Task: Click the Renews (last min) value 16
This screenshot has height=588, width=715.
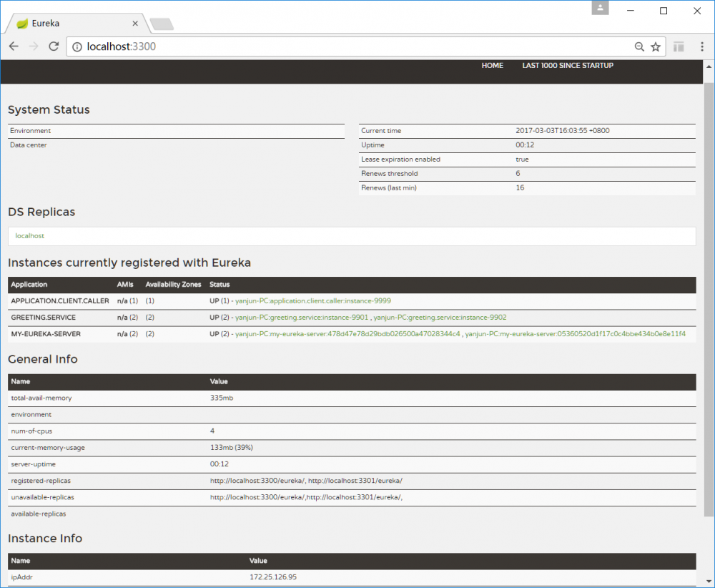Action: (x=520, y=187)
